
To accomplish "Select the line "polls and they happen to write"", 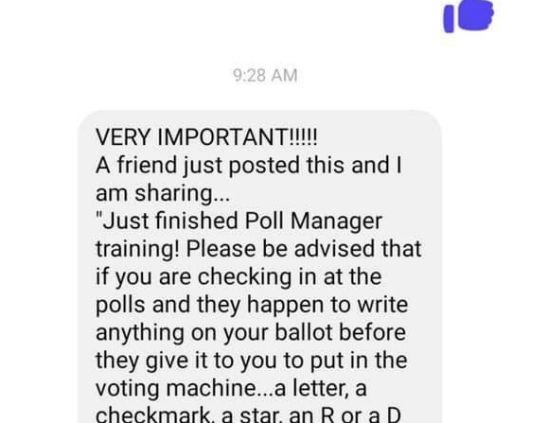I will pyautogui.click(x=252, y=305).
